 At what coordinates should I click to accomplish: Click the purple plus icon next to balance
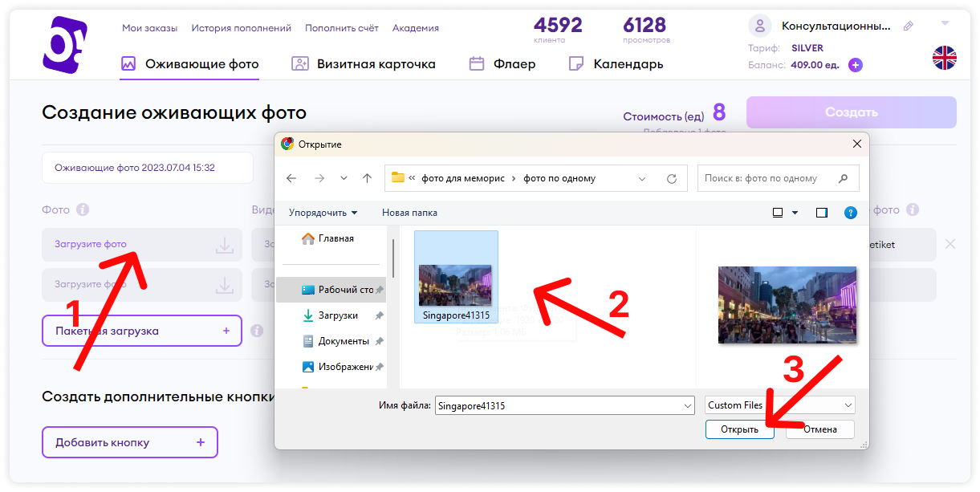coord(856,65)
